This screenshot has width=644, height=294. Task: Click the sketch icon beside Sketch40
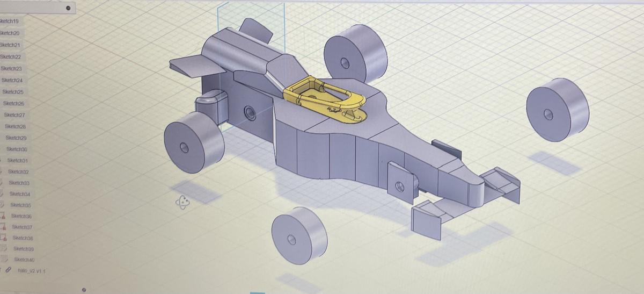4,259
